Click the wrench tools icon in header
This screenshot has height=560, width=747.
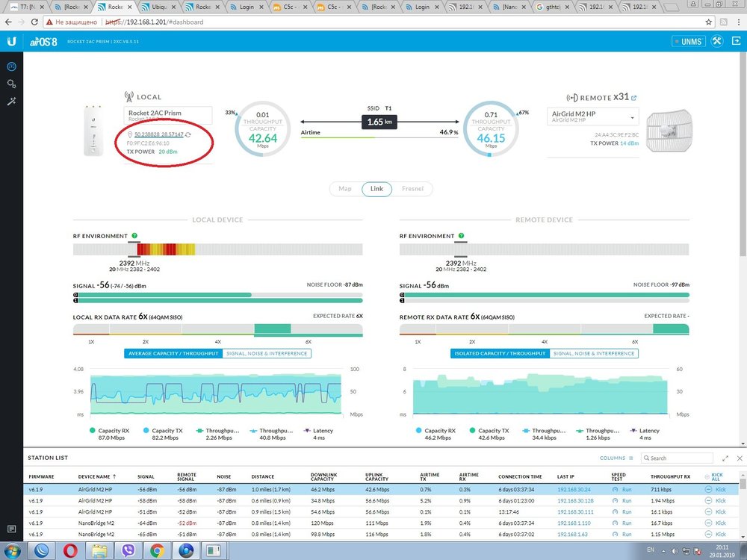(x=717, y=41)
